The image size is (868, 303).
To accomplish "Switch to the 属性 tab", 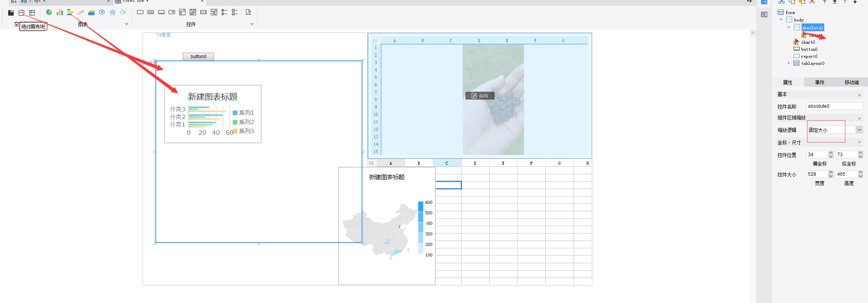I will (788, 82).
